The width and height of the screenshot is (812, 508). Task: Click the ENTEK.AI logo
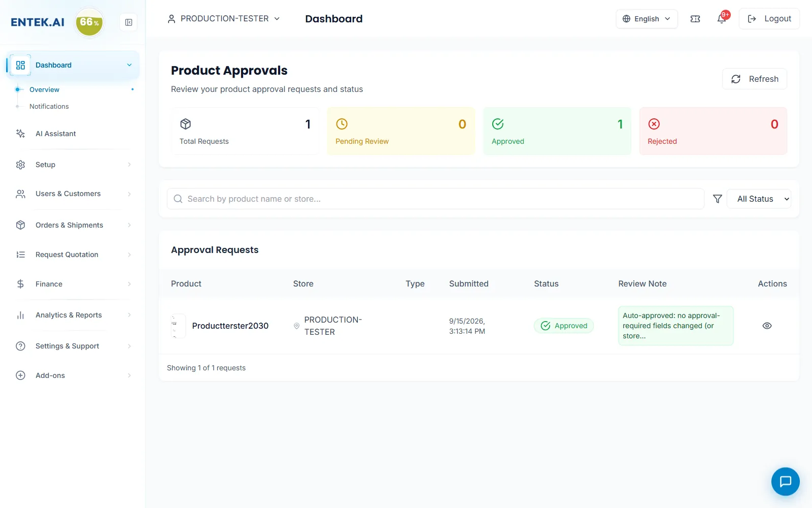pos(38,22)
